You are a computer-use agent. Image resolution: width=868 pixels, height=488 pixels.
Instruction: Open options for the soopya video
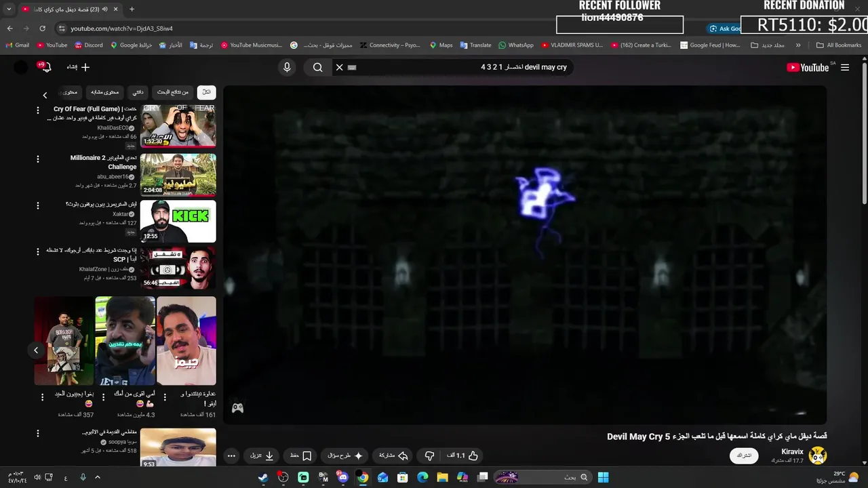pyautogui.click(x=38, y=433)
